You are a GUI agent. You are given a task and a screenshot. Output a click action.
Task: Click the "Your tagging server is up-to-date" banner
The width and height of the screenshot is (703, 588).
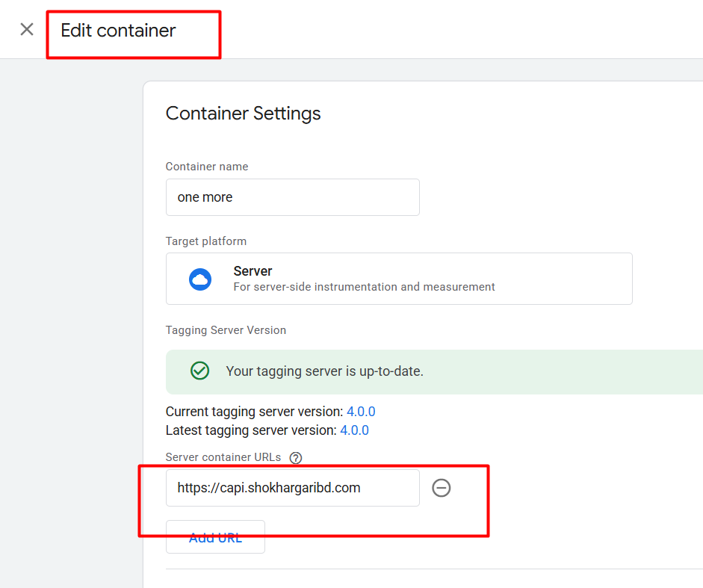pyautogui.click(x=433, y=371)
